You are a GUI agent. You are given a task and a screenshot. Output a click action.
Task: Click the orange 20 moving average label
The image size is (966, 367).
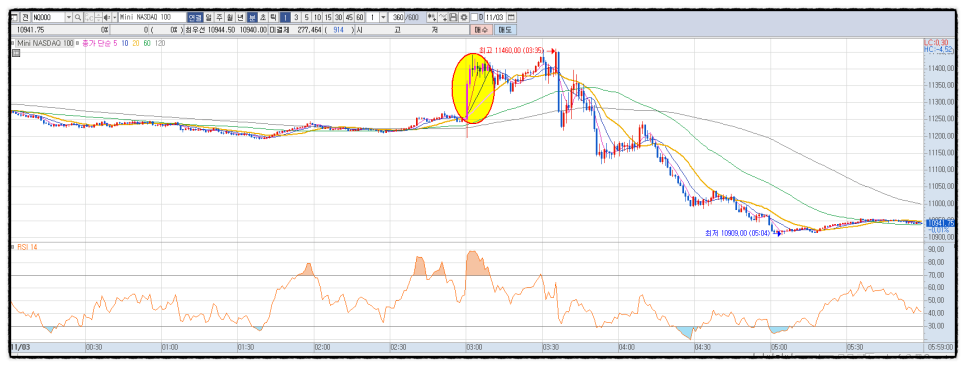pos(136,43)
